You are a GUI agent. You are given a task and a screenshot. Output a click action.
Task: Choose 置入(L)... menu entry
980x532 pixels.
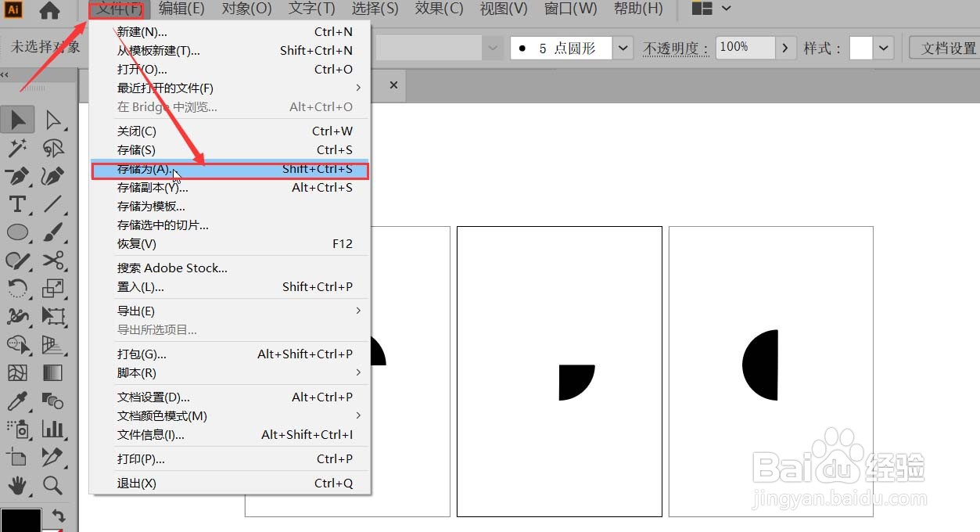230,287
